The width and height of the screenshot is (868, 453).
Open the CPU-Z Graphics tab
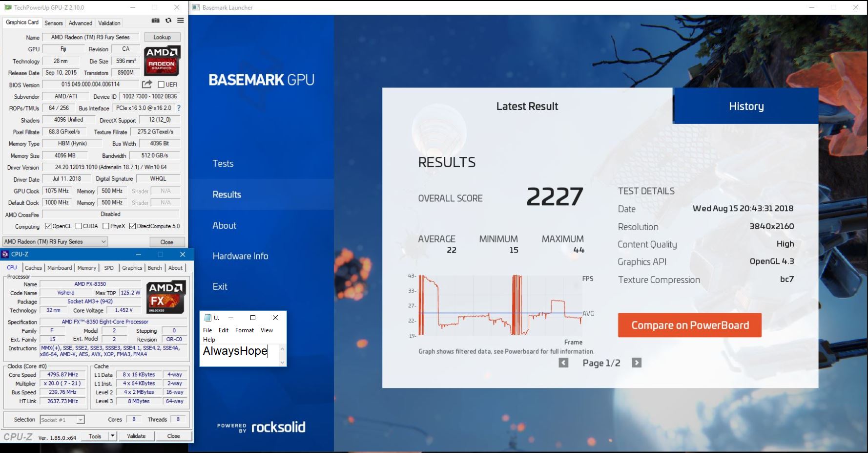pos(132,268)
